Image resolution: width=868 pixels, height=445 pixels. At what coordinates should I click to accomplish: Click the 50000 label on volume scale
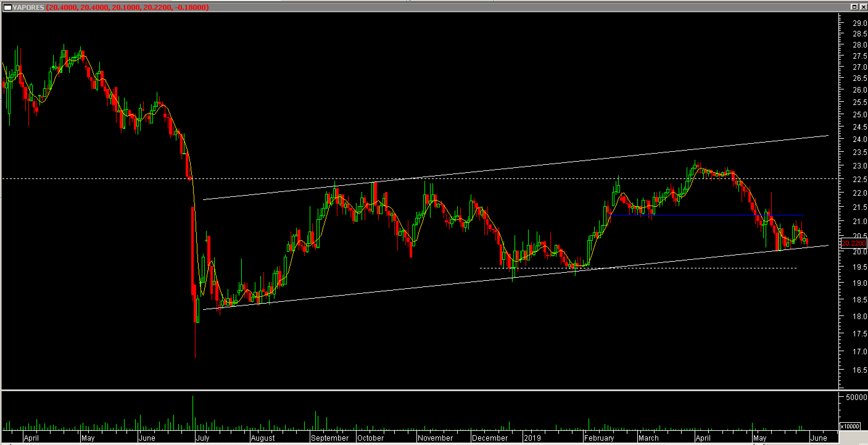[x=856, y=397]
